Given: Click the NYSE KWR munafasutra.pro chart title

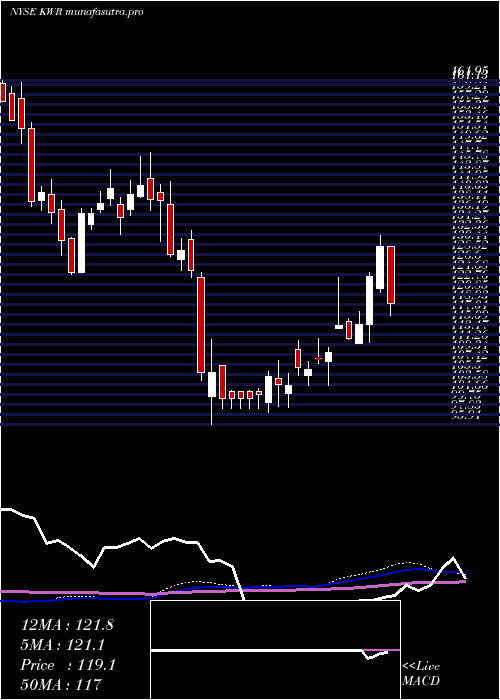Looking at the screenshot, I should (x=76, y=12).
